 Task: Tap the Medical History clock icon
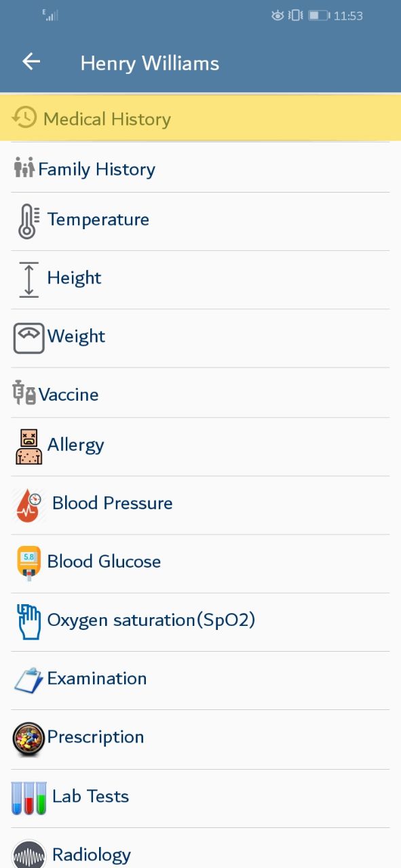[24, 118]
